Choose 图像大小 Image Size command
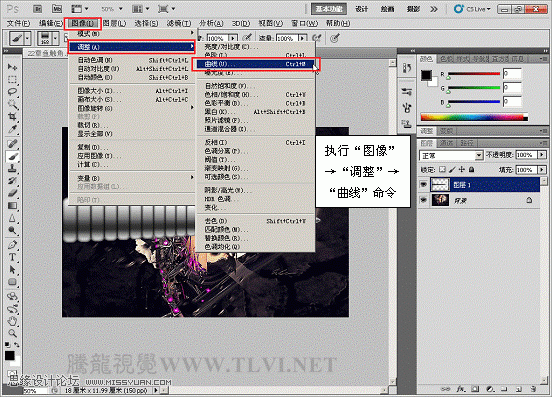 coord(132,91)
